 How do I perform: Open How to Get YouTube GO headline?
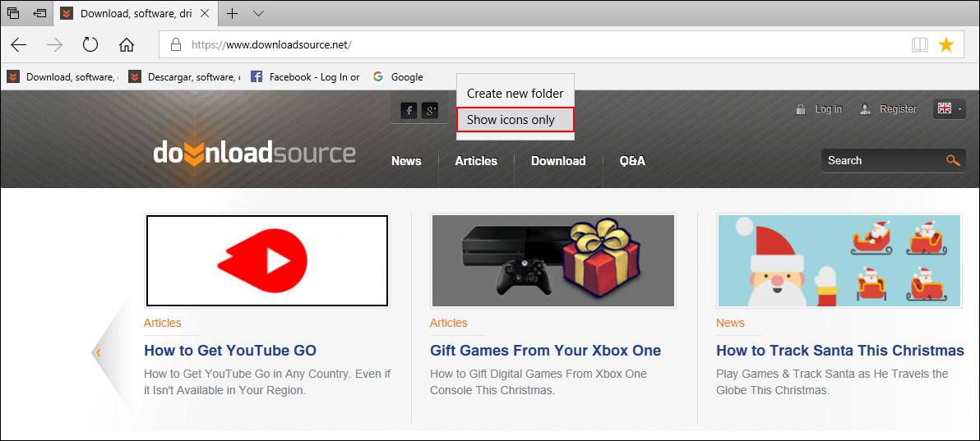230,350
